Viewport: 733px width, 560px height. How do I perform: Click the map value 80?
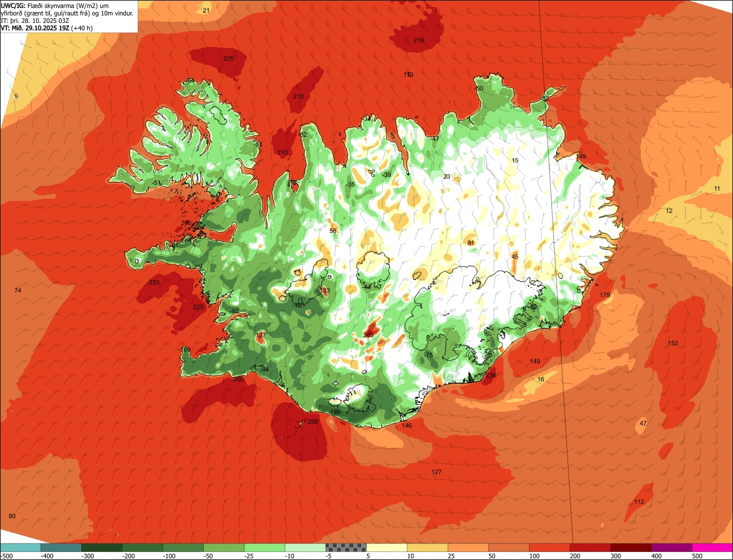click(12, 516)
